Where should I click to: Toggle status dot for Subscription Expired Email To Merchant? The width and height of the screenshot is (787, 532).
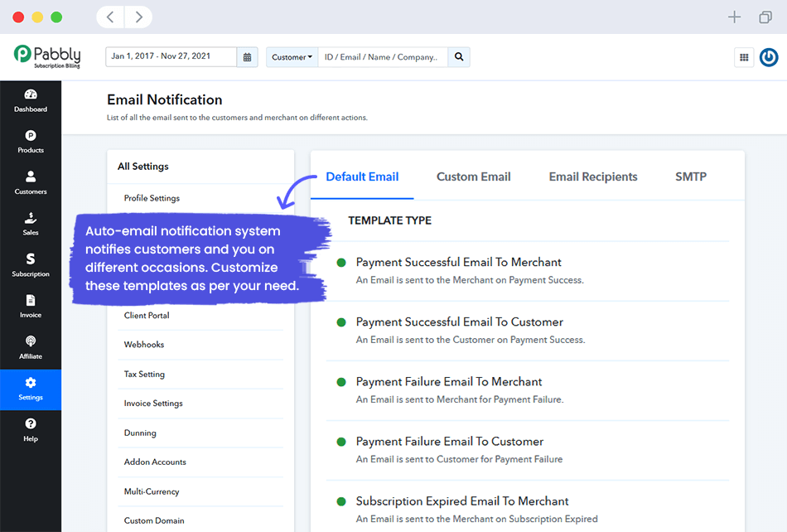[x=340, y=501]
